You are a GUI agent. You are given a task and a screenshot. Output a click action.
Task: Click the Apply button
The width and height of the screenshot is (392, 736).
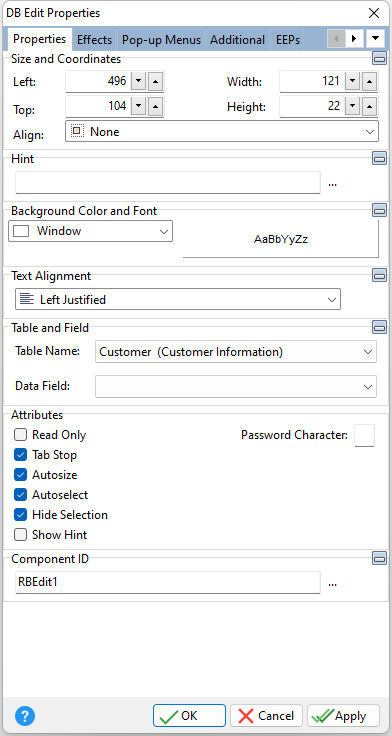click(x=344, y=716)
